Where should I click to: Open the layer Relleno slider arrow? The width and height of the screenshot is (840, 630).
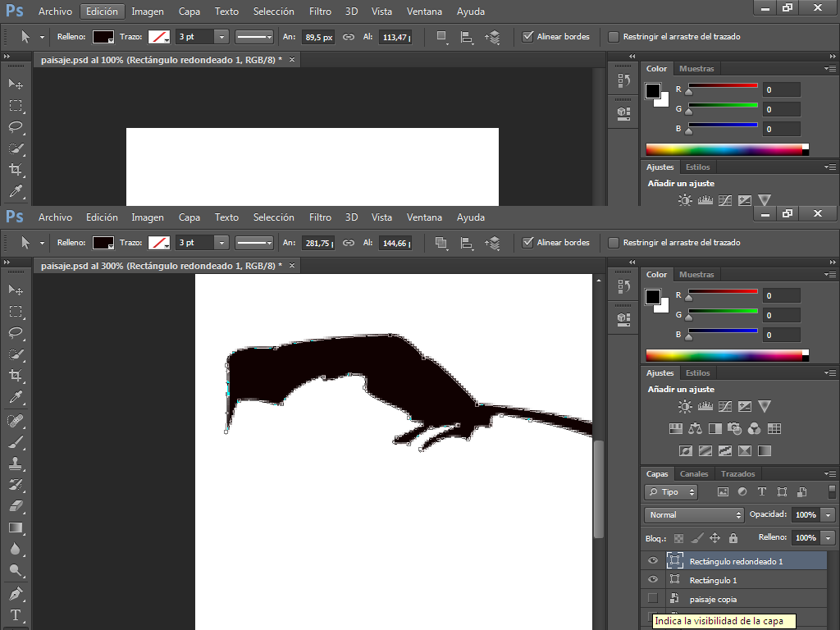[829, 538]
